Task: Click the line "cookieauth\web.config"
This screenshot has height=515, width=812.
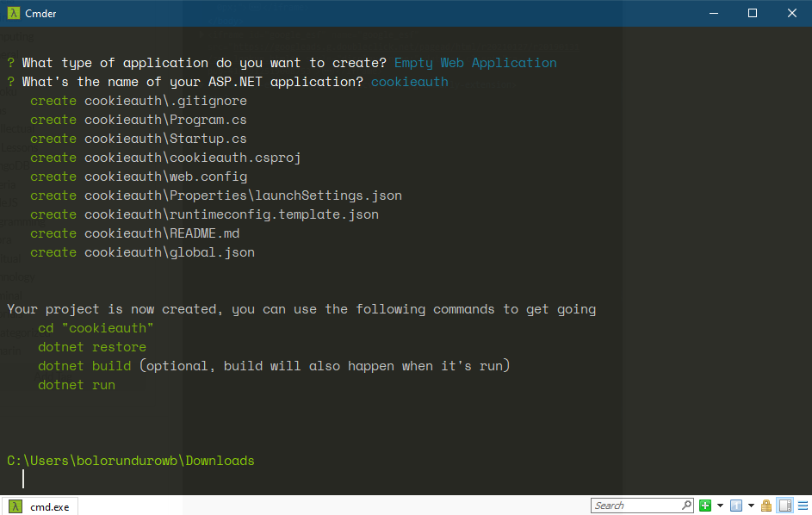Action: click(x=165, y=177)
